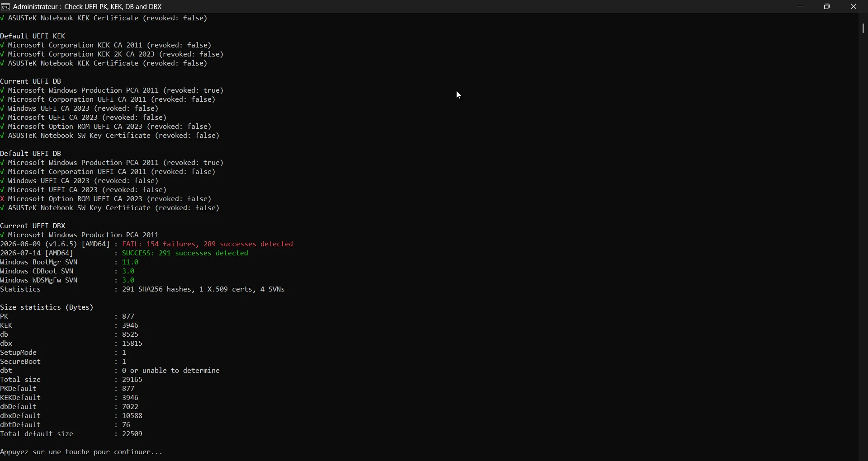Select the 'Microsoft Corporation KEK 2K CA 2023' line
This screenshot has width=868, height=461.
point(113,54)
